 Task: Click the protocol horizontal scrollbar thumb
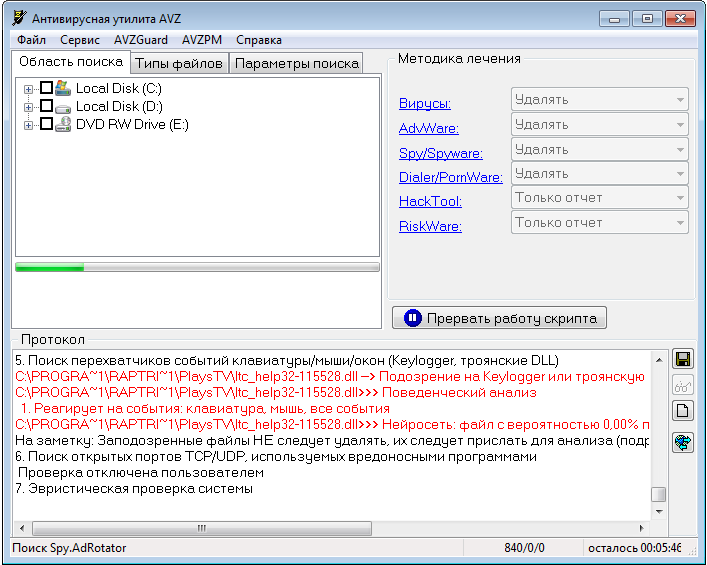(x=202, y=528)
